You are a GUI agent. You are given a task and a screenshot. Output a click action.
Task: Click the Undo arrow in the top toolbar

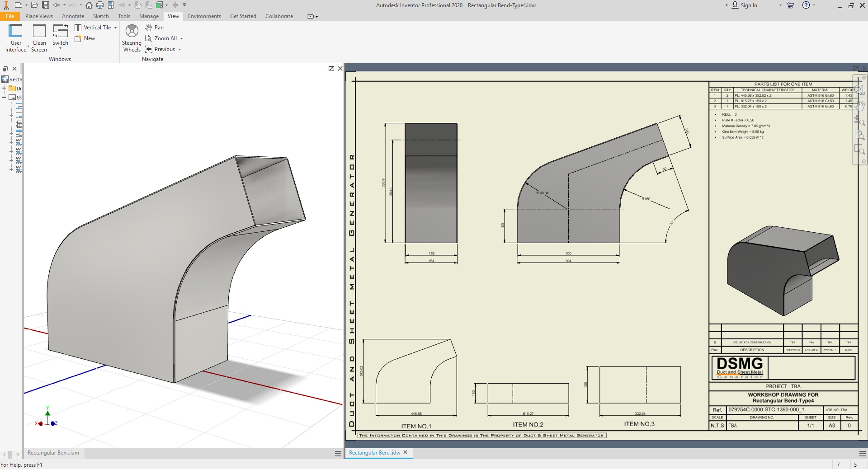57,5
